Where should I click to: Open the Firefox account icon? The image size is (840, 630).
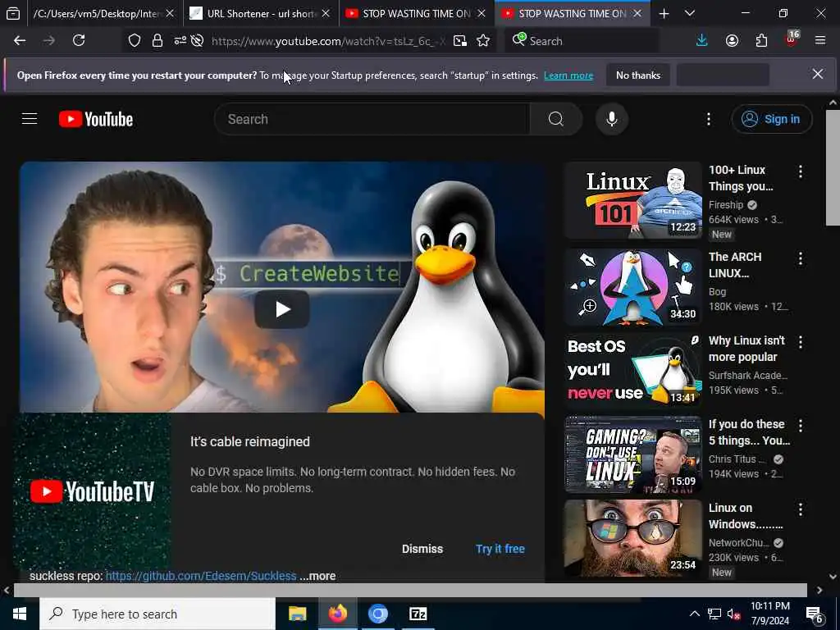(x=732, y=41)
